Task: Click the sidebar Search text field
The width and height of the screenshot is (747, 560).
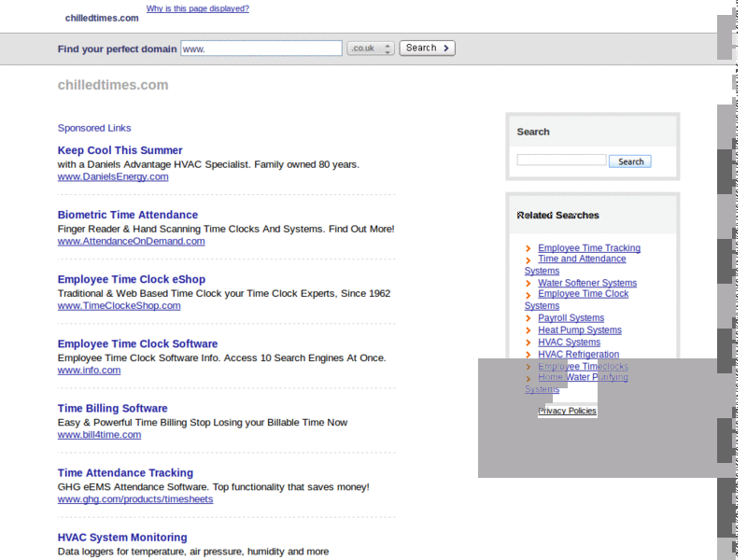Action: (561, 160)
